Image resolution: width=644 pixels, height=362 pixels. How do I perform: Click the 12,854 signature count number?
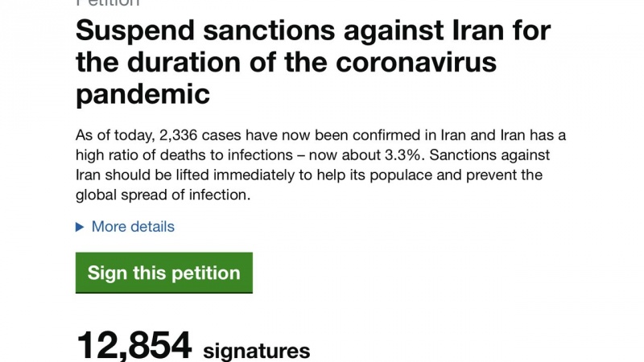134,345
